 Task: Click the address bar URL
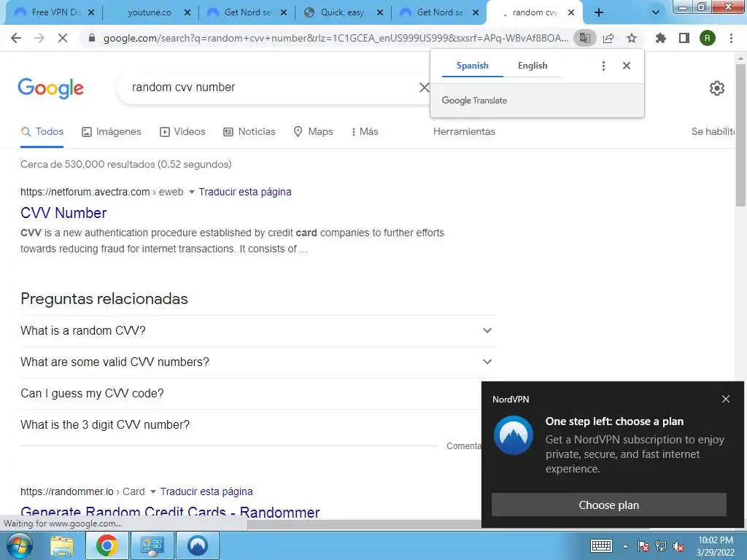coord(336,38)
